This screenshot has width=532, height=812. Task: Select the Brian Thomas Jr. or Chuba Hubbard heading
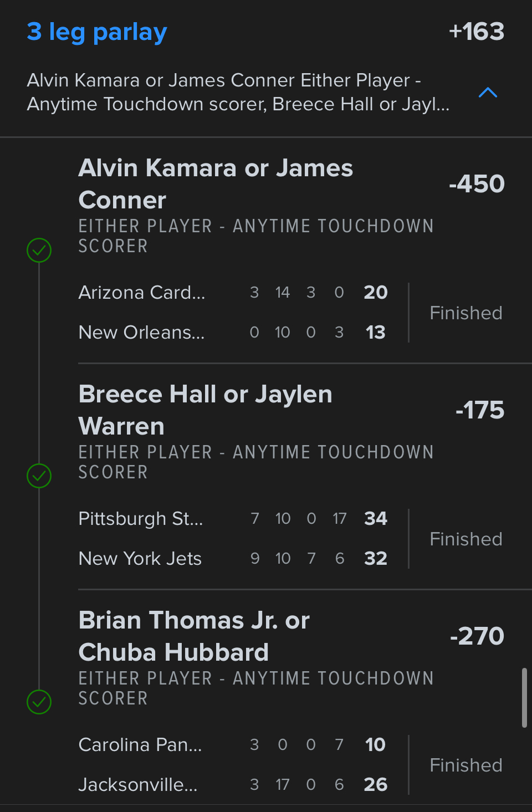tap(194, 636)
